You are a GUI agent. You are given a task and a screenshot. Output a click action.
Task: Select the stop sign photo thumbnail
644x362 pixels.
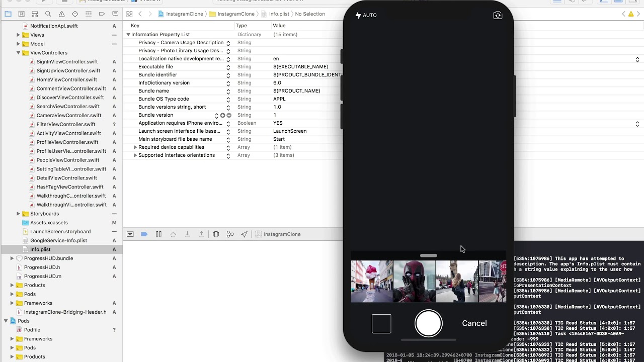[x=493, y=282]
